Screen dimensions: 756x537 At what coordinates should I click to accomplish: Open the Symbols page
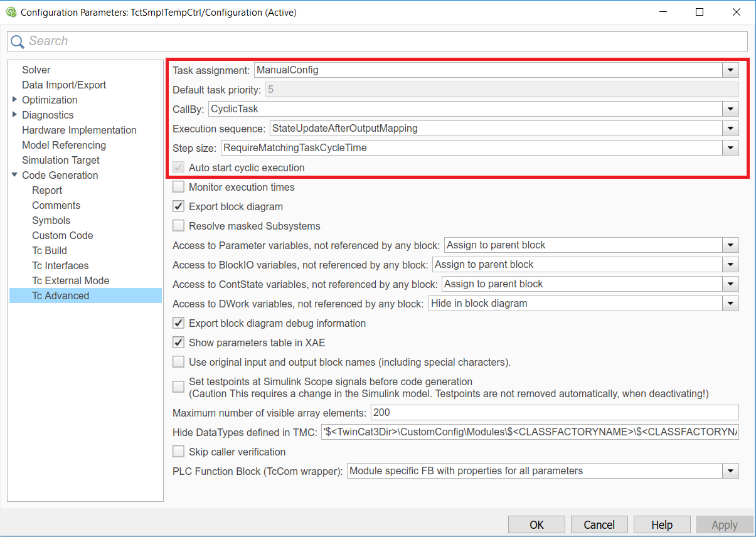point(51,220)
